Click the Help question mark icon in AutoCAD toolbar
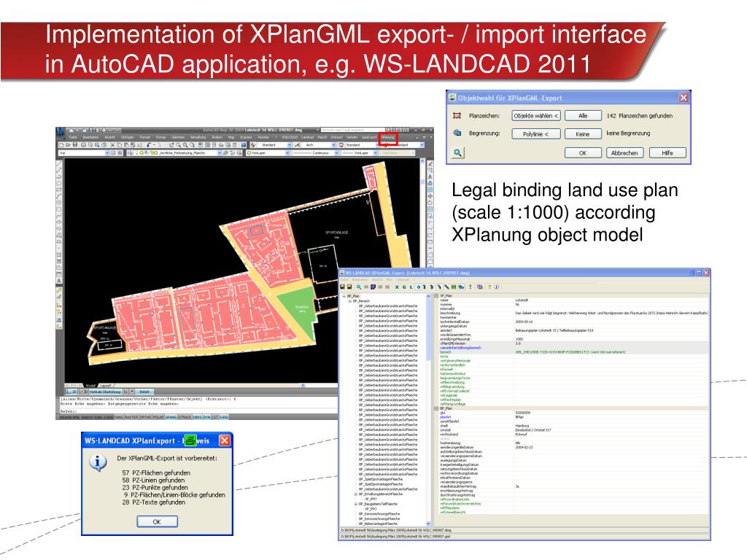This screenshot has width=747, height=560. 244,145
